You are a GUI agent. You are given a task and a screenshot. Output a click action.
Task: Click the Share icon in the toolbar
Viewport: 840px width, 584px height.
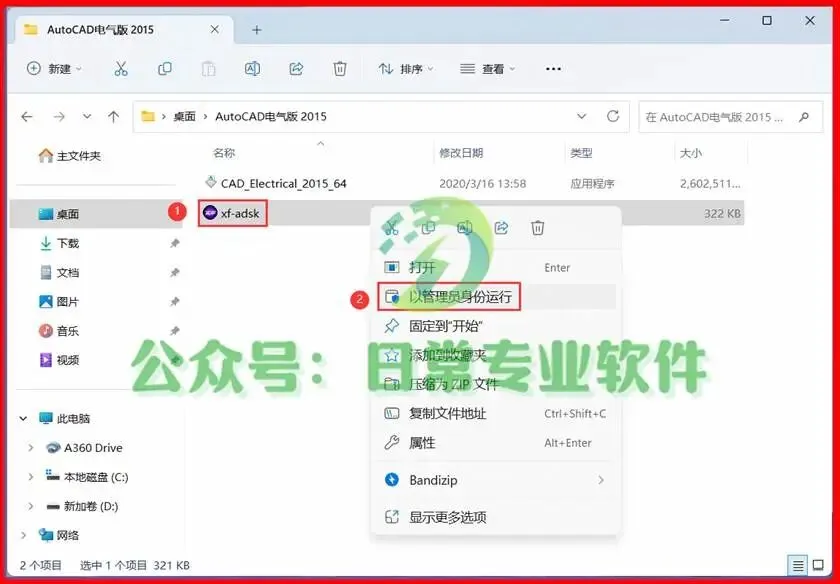pyautogui.click(x=296, y=69)
